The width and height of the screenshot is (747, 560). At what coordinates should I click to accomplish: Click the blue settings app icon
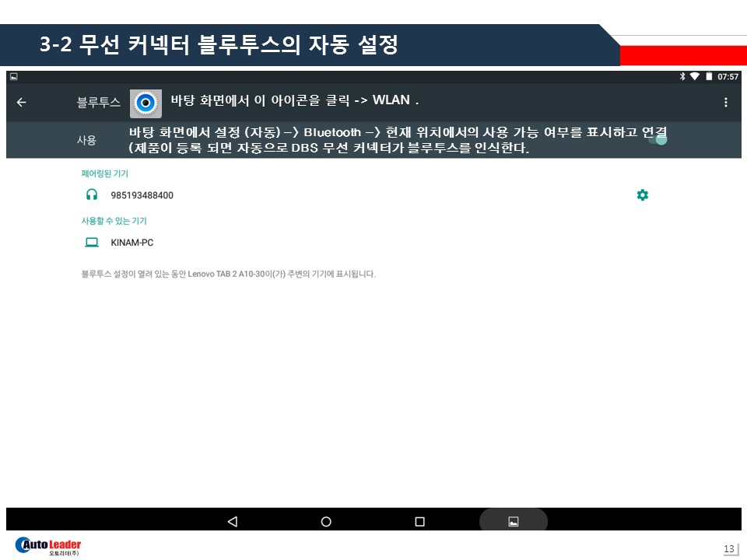tap(146, 103)
